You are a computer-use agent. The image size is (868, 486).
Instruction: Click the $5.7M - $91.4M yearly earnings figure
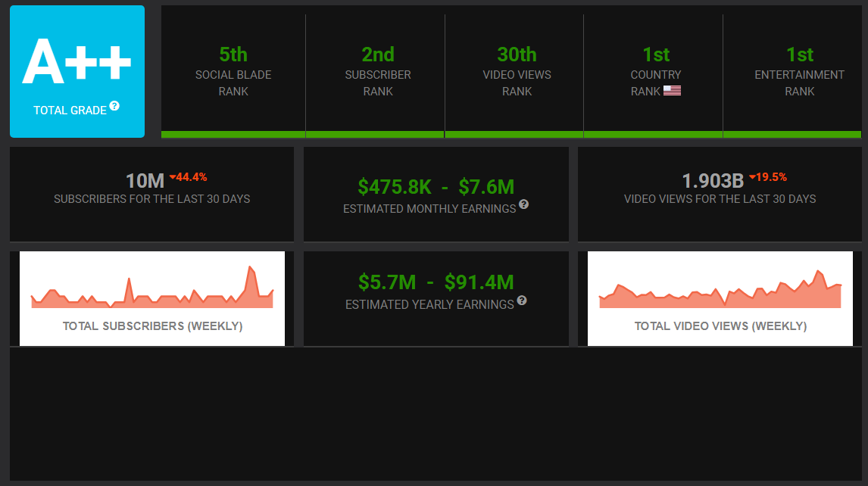436,282
